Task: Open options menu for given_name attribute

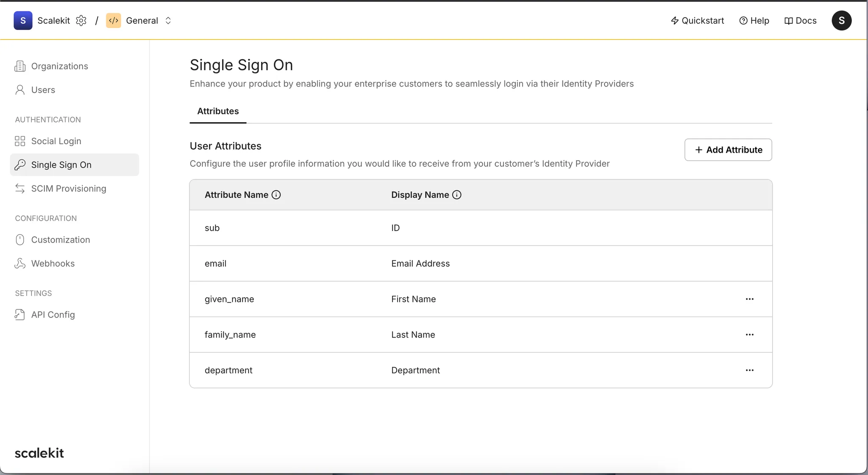Action: [x=749, y=299]
